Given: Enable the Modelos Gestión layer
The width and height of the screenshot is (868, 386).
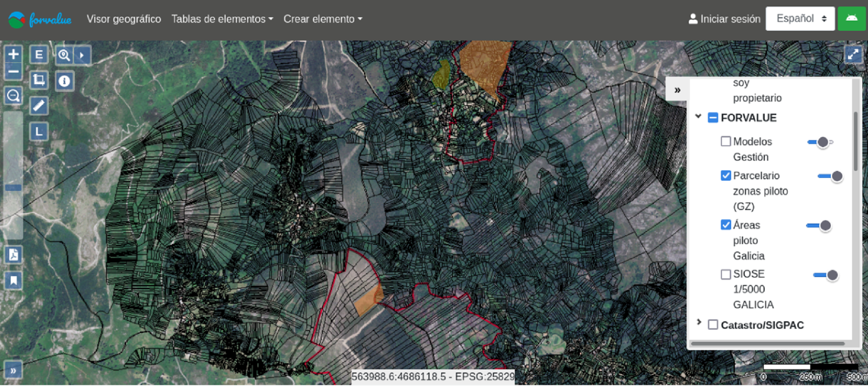Looking at the screenshot, I should (726, 142).
